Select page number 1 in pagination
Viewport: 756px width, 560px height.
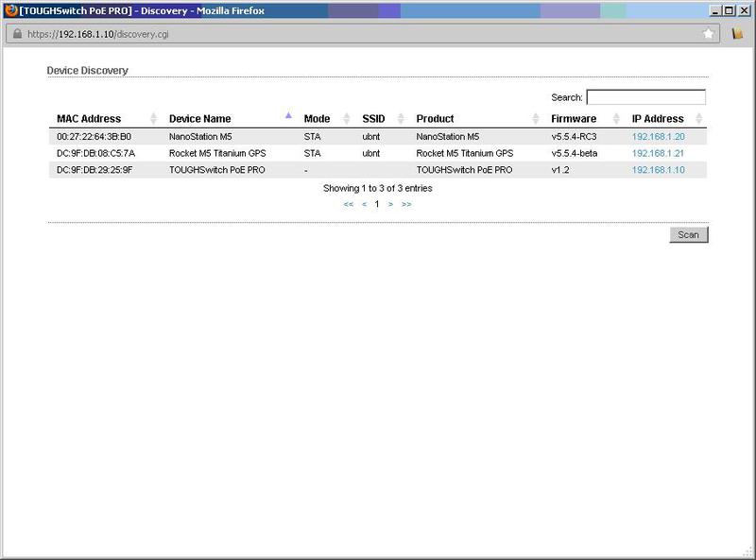(x=377, y=204)
